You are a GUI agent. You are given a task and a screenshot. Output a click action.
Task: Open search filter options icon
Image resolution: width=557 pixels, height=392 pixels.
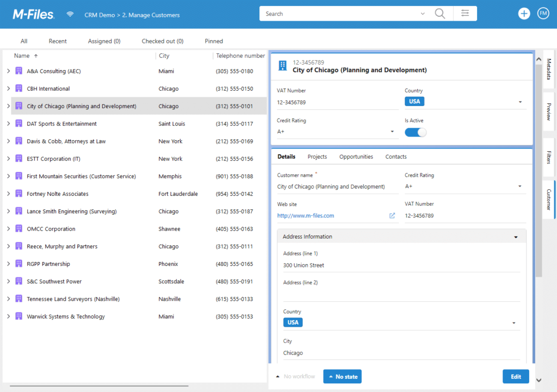coord(465,14)
